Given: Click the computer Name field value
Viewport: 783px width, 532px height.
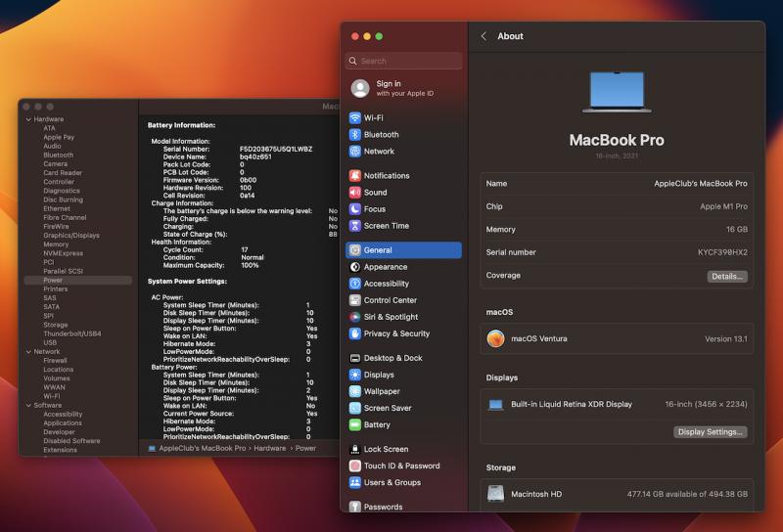Looking at the screenshot, I should (x=701, y=184).
